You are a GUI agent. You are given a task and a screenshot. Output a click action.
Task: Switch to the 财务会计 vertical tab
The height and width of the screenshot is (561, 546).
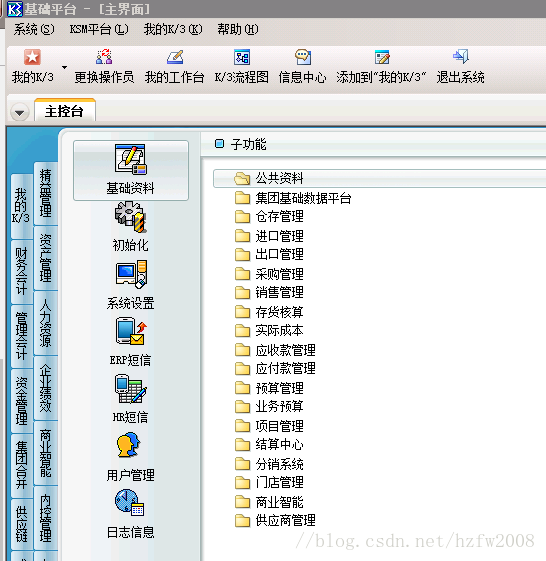click(x=21, y=272)
